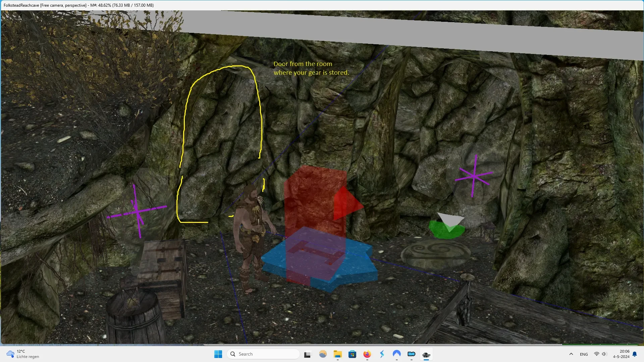
Task: Open NordVPN from the taskbar
Action: click(397, 354)
